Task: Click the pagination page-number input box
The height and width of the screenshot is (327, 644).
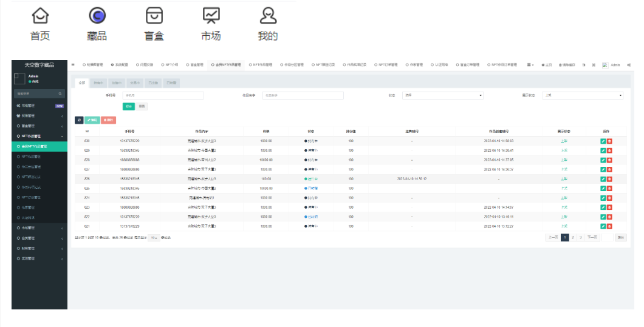Action: tap(607, 237)
